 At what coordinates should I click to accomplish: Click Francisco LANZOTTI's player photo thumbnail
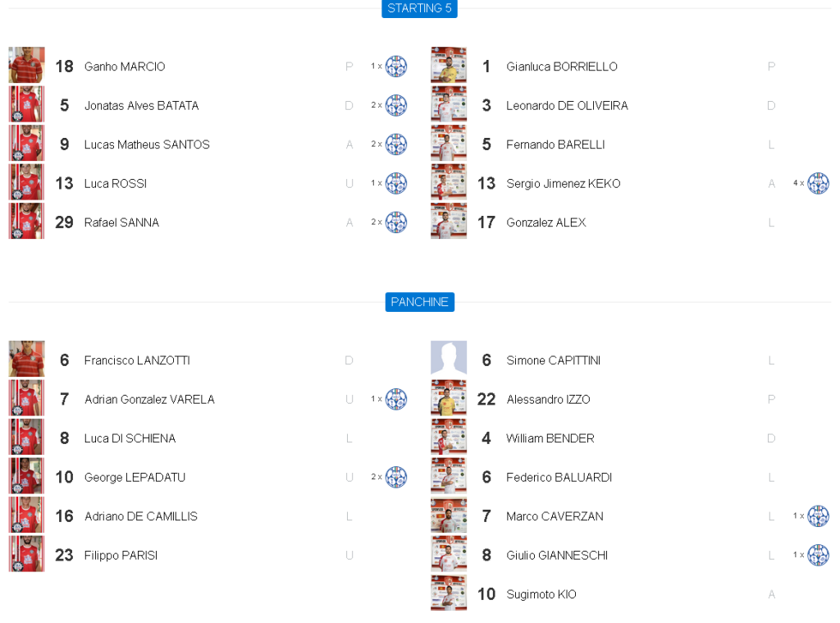pyautogui.click(x=26, y=359)
